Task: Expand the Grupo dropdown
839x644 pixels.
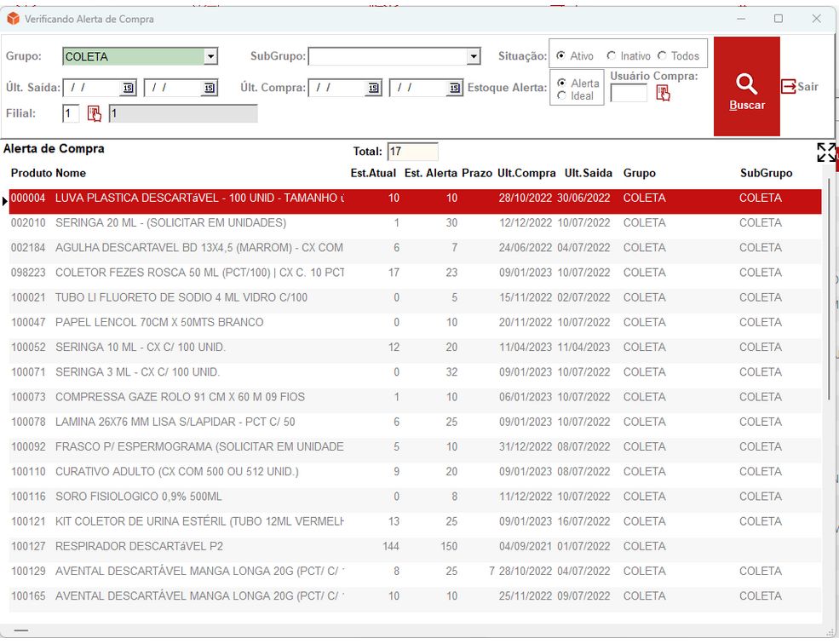Action: (210, 57)
